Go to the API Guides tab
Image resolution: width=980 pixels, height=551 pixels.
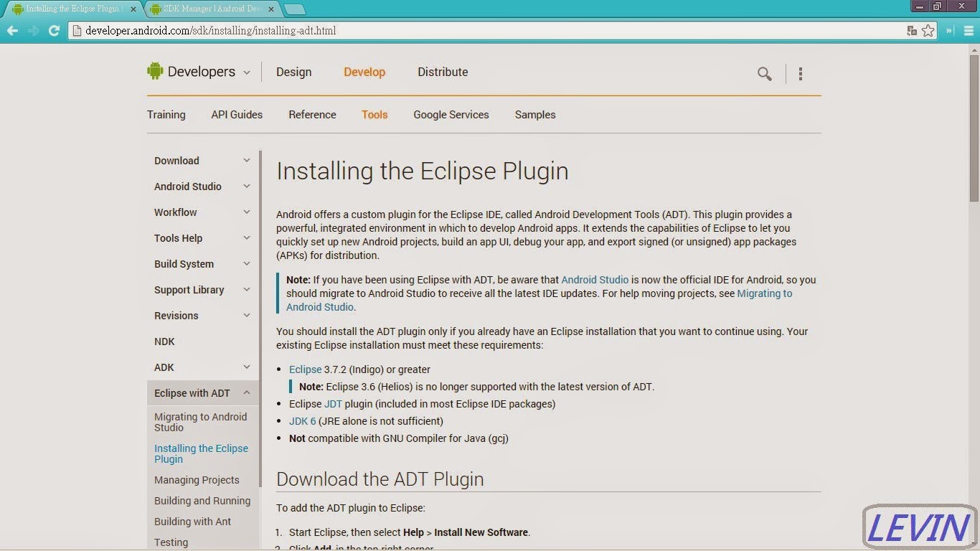coord(237,115)
